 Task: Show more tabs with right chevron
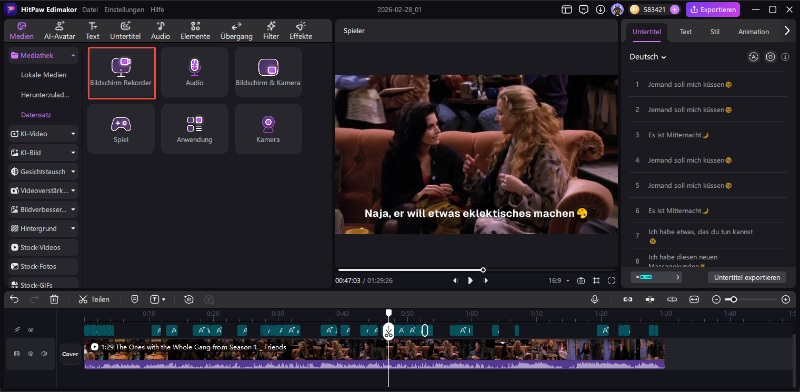[787, 31]
